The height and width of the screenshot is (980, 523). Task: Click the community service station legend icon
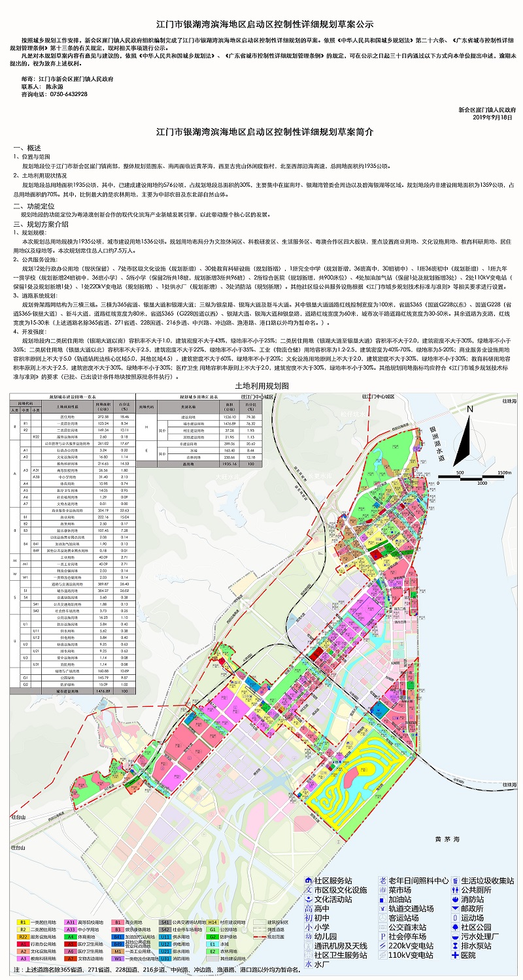pyautogui.click(x=308, y=880)
